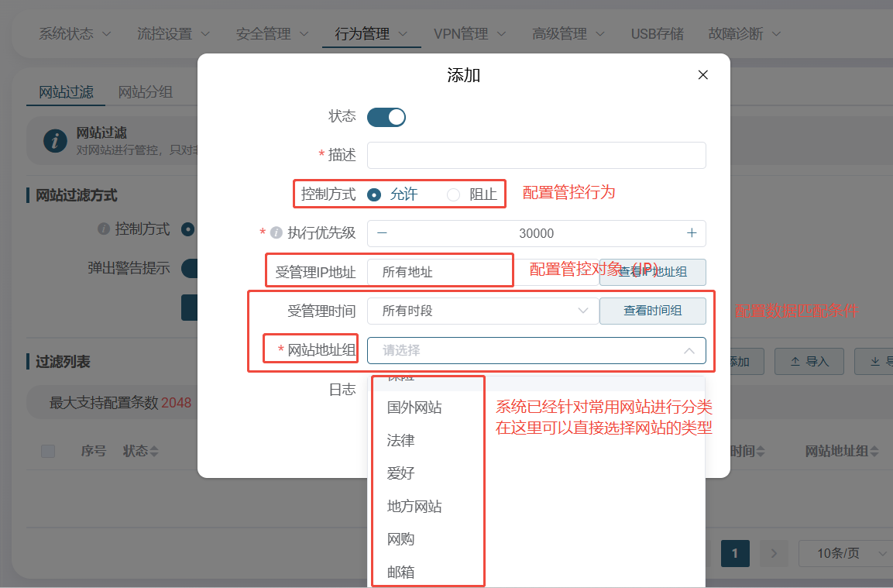Switch to the 网站分组 tab
This screenshot has height=588, width=893.
click(x=145, y=92)
